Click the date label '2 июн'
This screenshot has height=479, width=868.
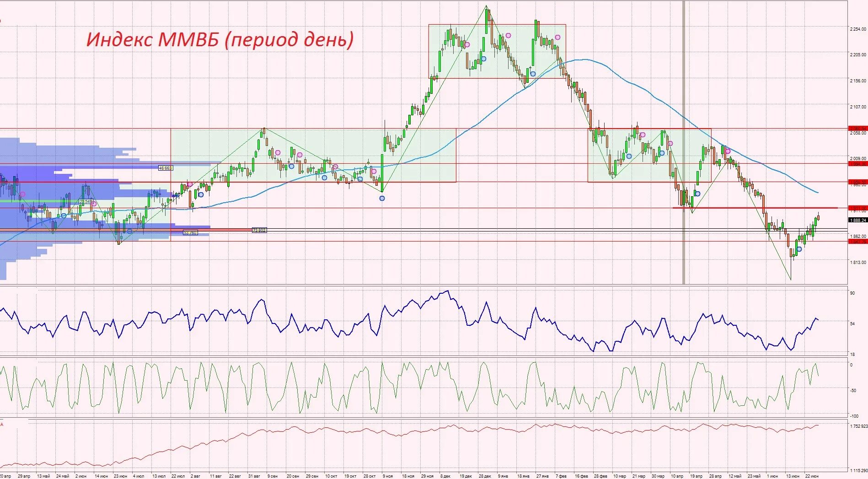[x=81, y=476]
